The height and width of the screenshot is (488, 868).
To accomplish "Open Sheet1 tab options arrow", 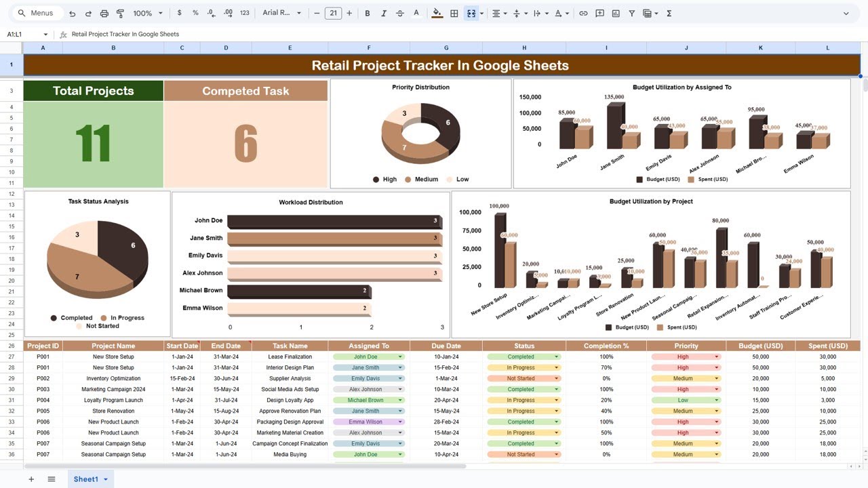I will 105,479.
